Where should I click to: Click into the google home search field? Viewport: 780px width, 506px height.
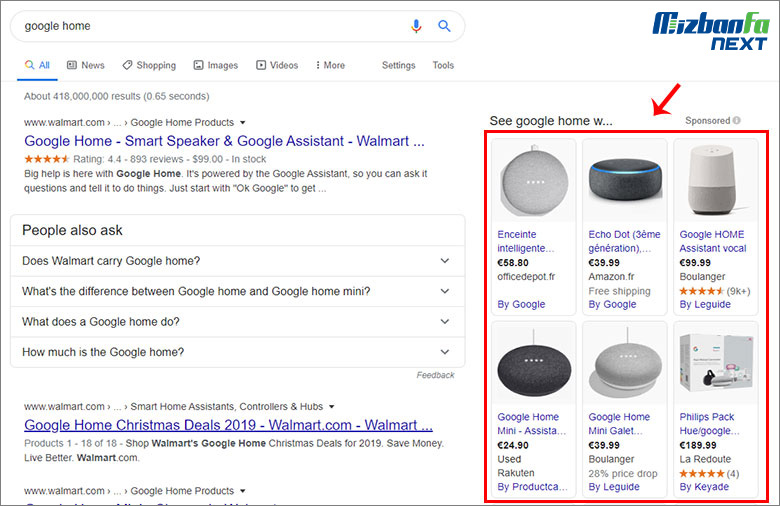[200, 26]
